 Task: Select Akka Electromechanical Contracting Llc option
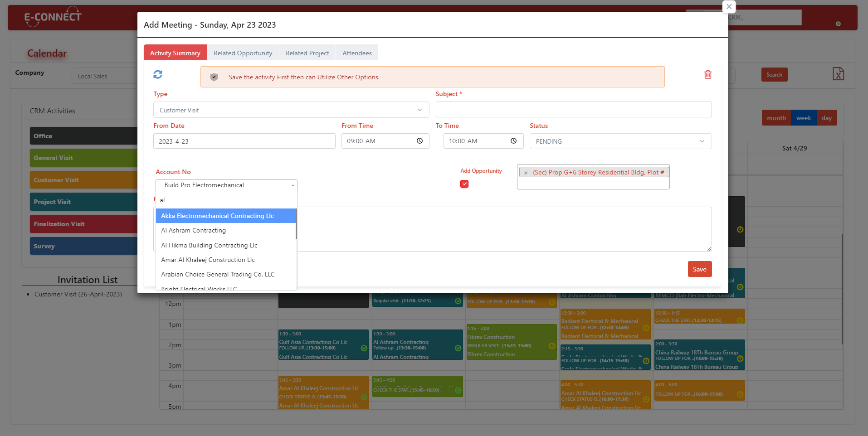[226, 216]
